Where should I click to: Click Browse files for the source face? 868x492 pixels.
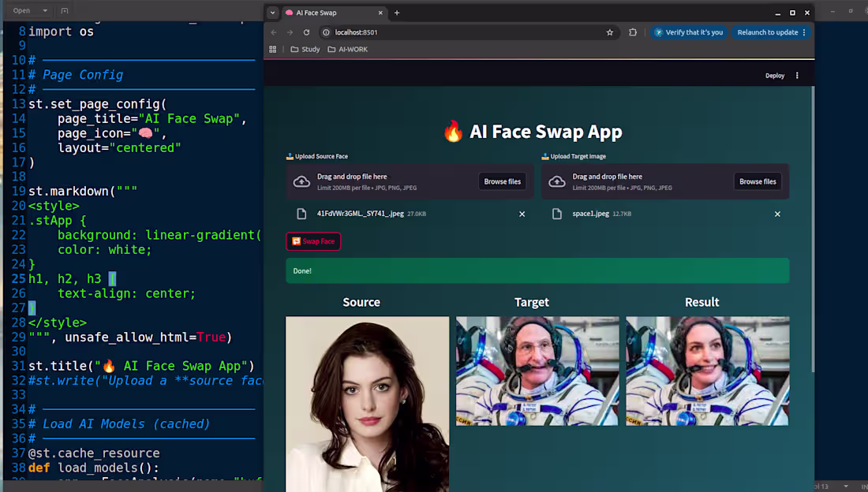point(502,181)
